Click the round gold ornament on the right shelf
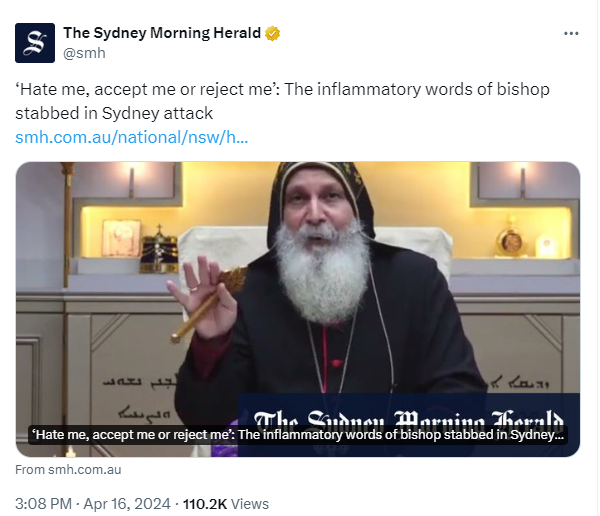This screenshot has width=600, height=516. tap(511, 237)
